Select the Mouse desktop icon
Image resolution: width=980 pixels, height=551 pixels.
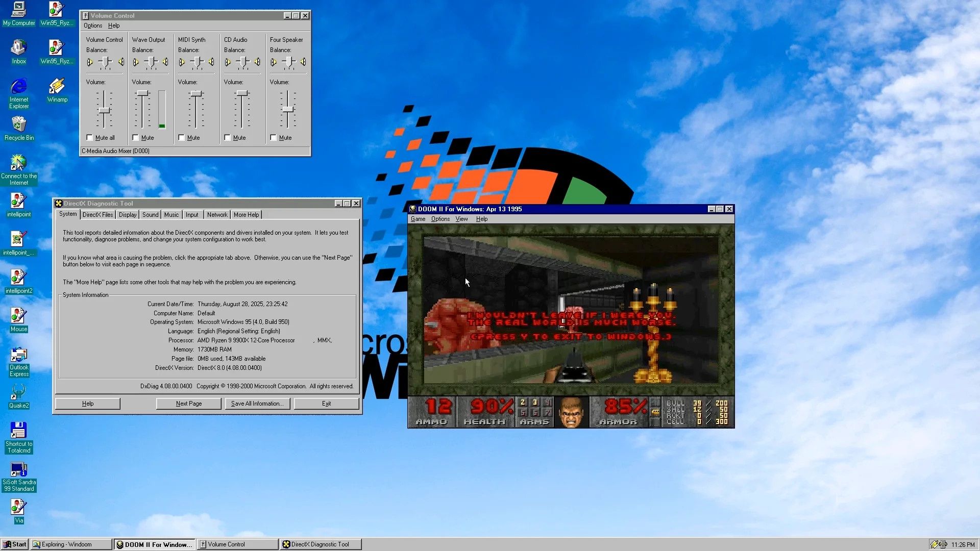tap(19, 319)
